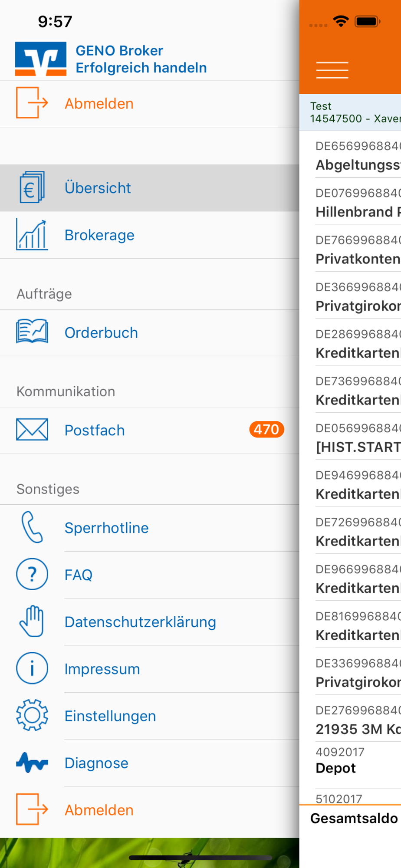
Task: Tap Abmelden at the top of menu
Action: (x=150, y=104)
